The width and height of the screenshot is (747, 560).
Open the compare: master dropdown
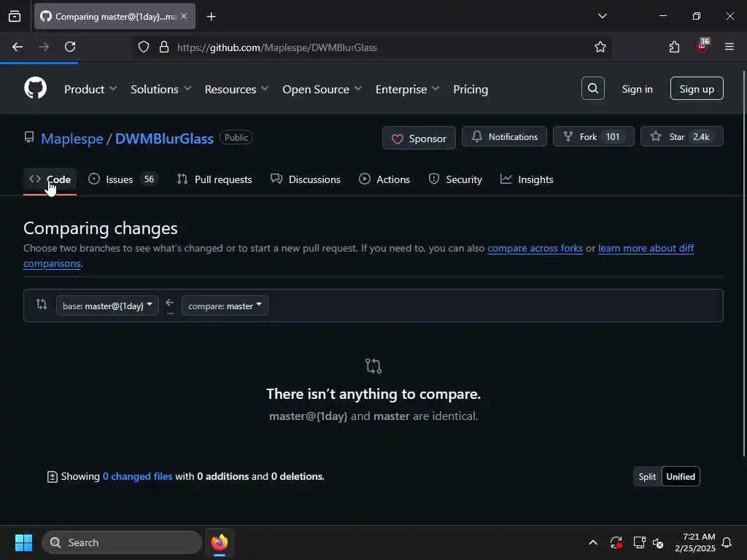point(225,306)
